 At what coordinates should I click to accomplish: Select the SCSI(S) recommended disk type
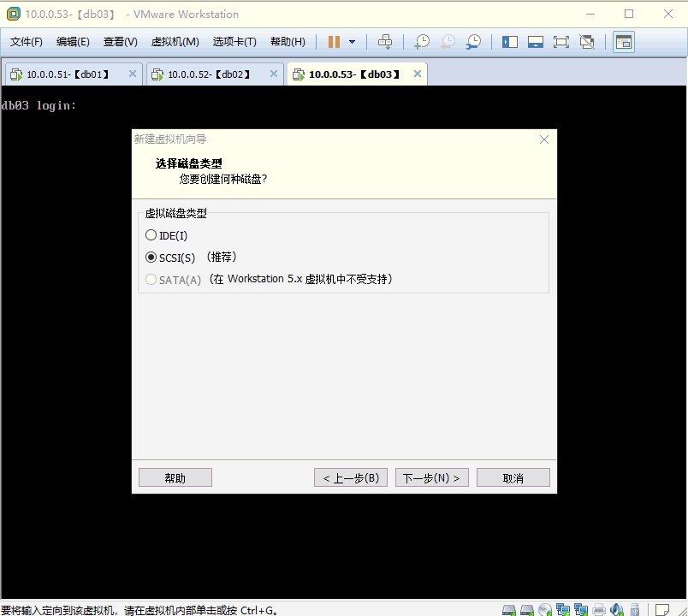(151, 258)
